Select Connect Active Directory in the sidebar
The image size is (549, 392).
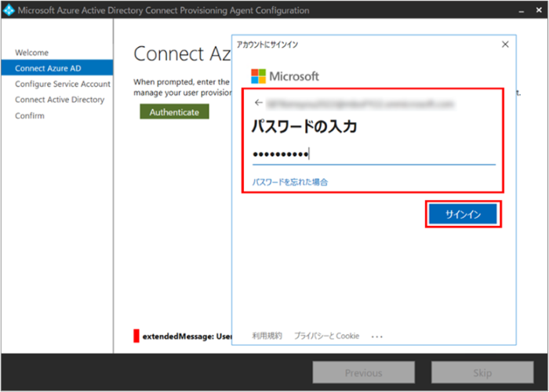[60, 100]
